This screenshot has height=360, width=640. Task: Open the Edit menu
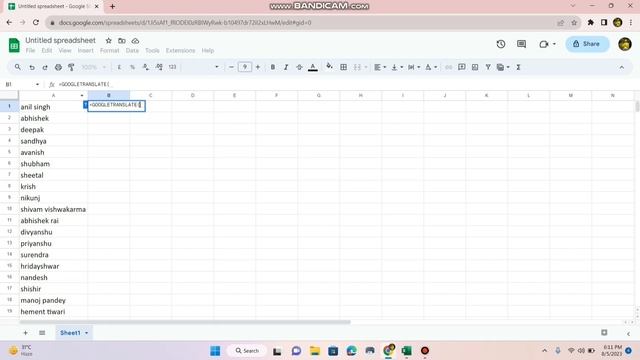pos(47,50)
